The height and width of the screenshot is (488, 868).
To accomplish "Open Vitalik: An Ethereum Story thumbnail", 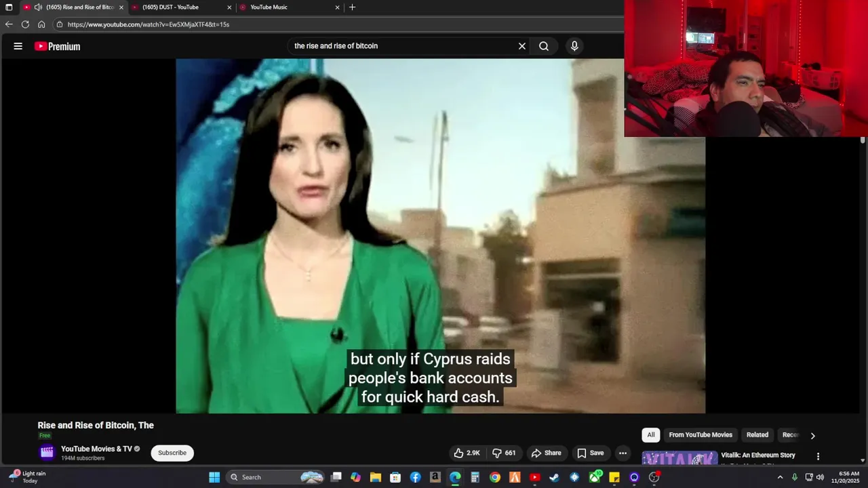I will pos(679,458).
